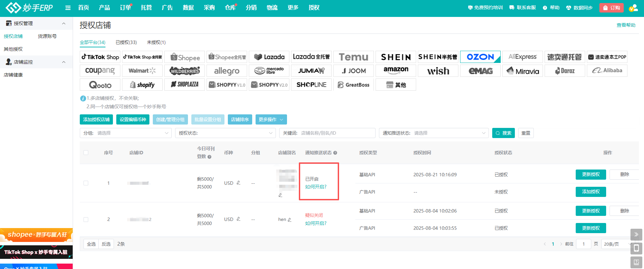Tick the checkbox for store row 2
644x269 pixels.
(x=86, y=220)
